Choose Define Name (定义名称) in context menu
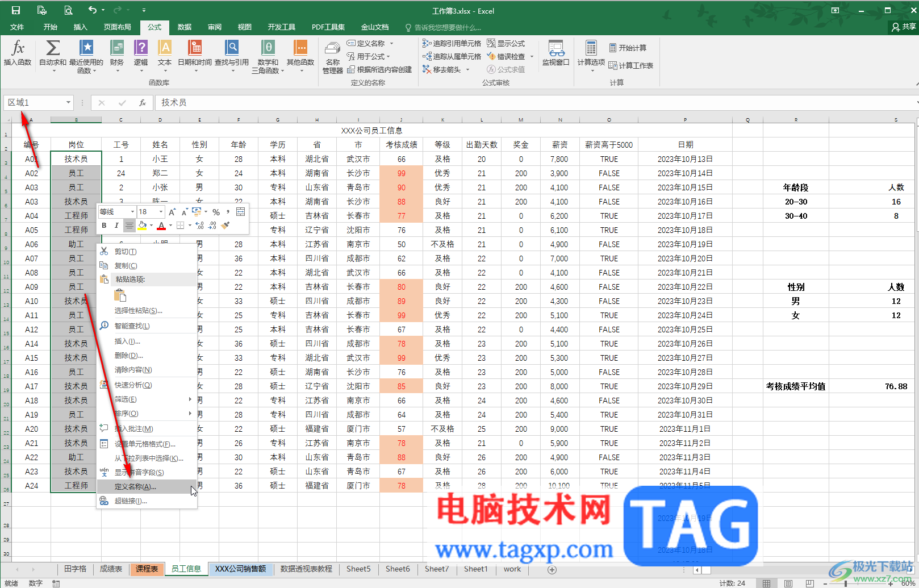This screenshot has height=588, width=919. point(147,487)
